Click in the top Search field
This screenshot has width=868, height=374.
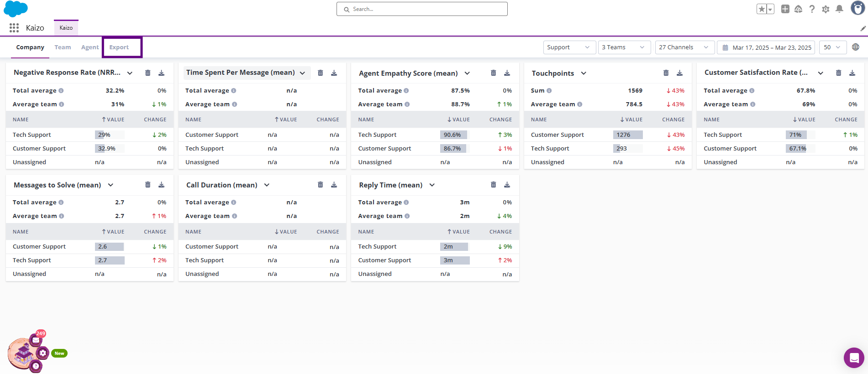coord(422,9)
